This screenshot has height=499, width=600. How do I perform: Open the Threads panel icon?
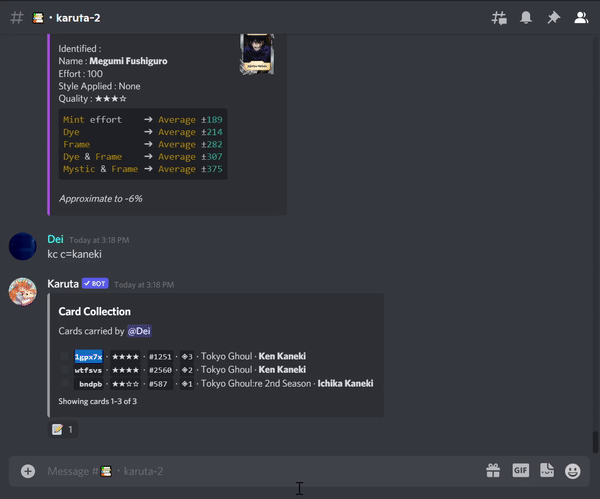coord(499,18)
